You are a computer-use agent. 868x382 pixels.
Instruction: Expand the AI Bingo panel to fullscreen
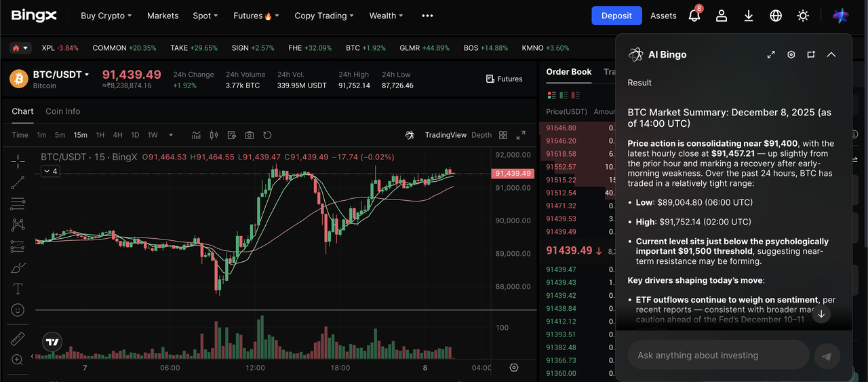[x=771, y=55]
